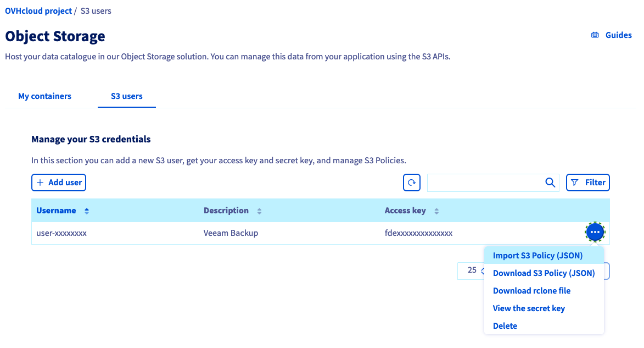The height and width of the screenshot is (348, 644).
Task: Choose Import S3 Policy (JSON)
Action: 537,256
